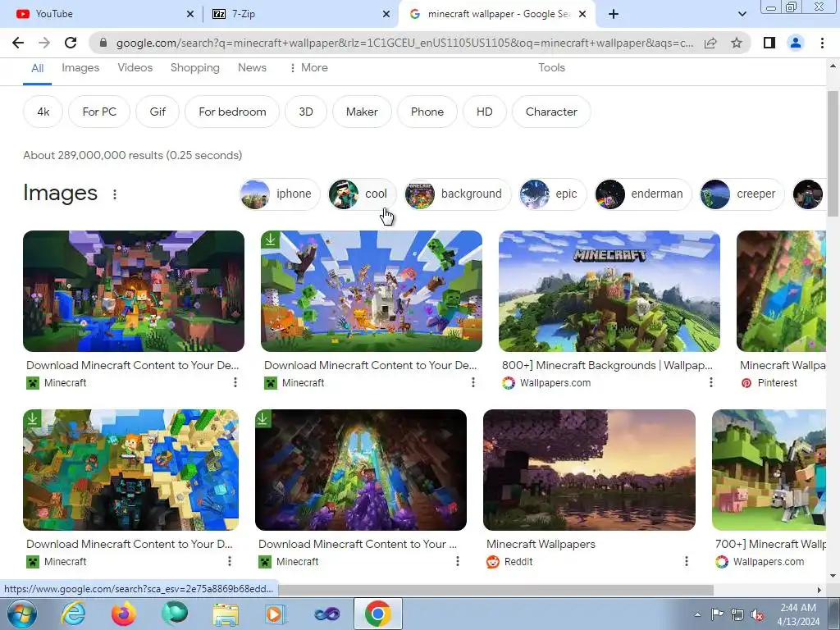The image size is (840, 630).
Task: Bookmark this page with star icon
Action: pos(737,43)
